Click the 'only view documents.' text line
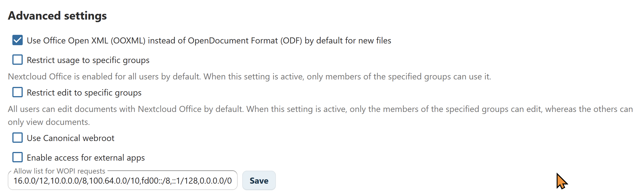 coord(49,122)
